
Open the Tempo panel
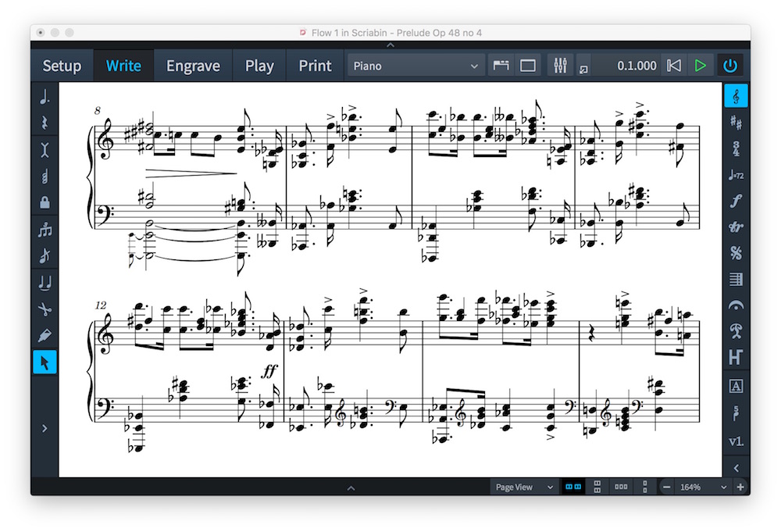coord(736,175)
